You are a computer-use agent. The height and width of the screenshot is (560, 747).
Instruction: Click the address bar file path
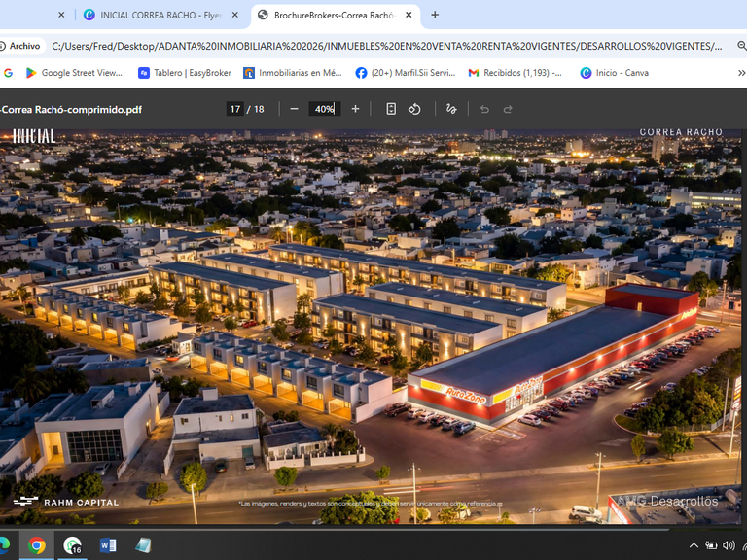pos(387,47)
